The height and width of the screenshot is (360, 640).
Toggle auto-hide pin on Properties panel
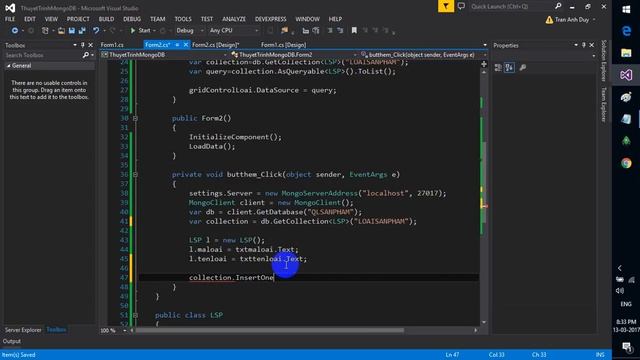(584, 45)
